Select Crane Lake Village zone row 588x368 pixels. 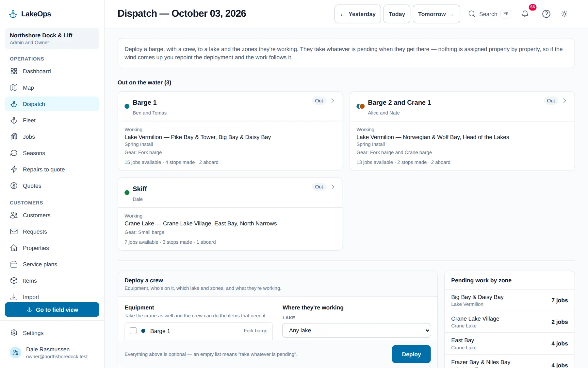pos(509,322)
